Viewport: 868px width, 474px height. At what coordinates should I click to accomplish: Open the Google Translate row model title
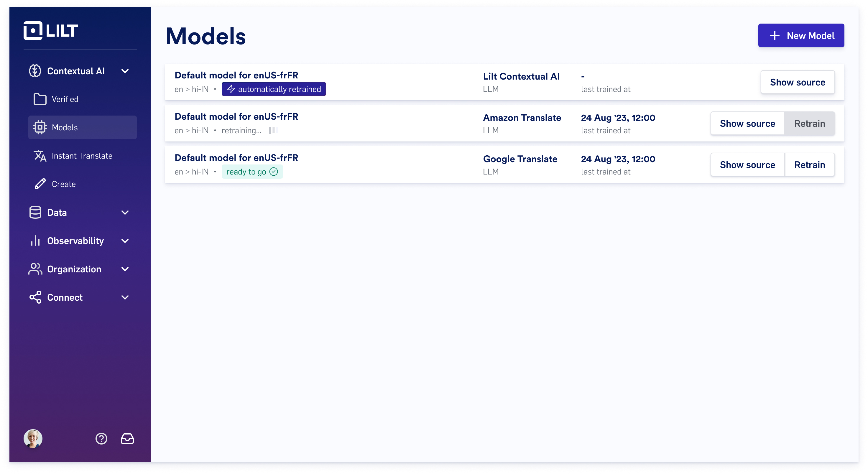pyautogui.click(x=236, y=157)
